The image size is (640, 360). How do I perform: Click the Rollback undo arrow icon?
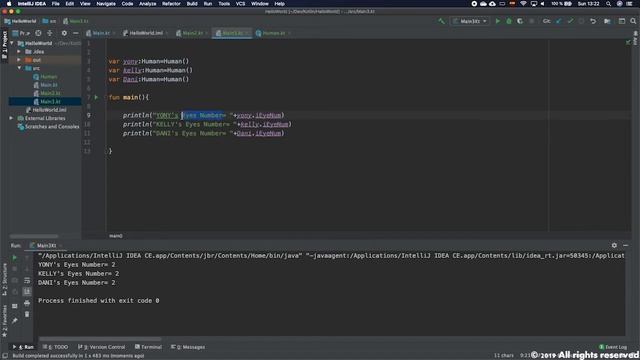pos(593,21)
